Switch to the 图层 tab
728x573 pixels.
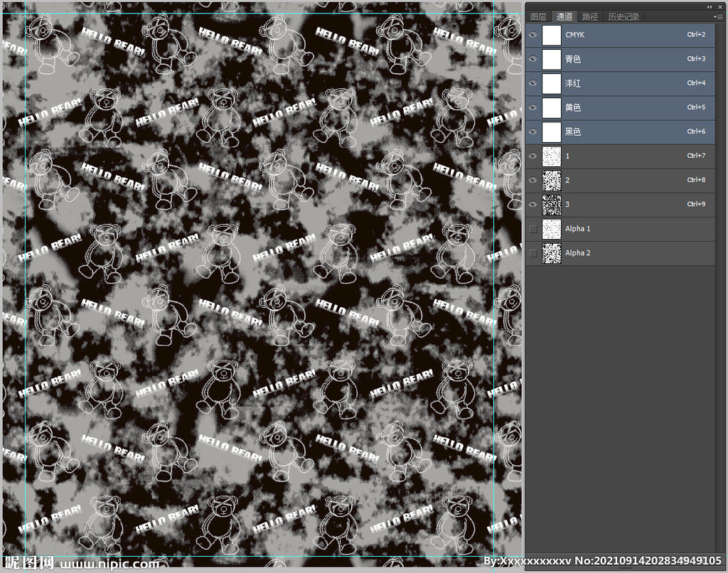coord(538,17)
